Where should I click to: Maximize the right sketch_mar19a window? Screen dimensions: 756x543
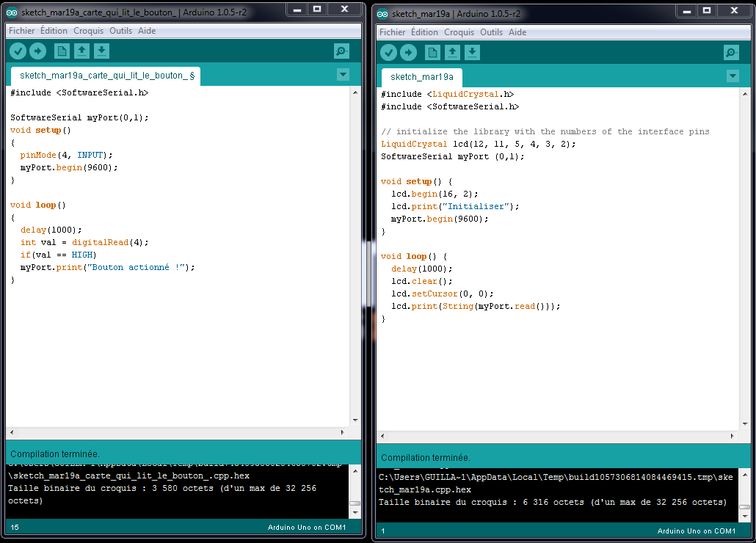707,10
